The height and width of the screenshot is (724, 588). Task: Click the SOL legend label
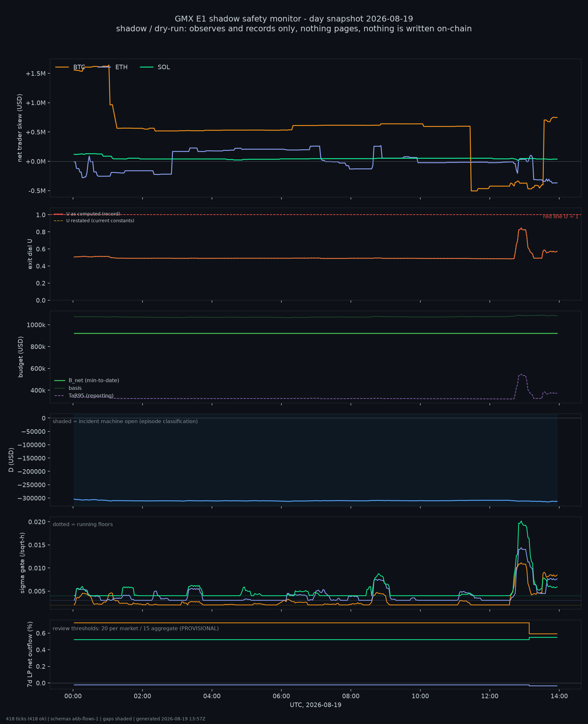pos(163,67)
